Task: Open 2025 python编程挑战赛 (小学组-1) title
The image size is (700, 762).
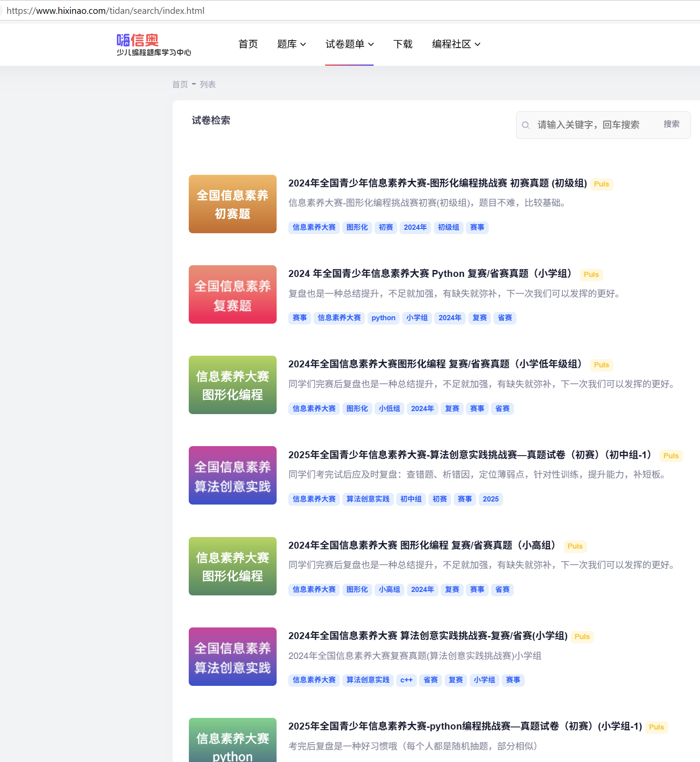Action: pos(465,727)
